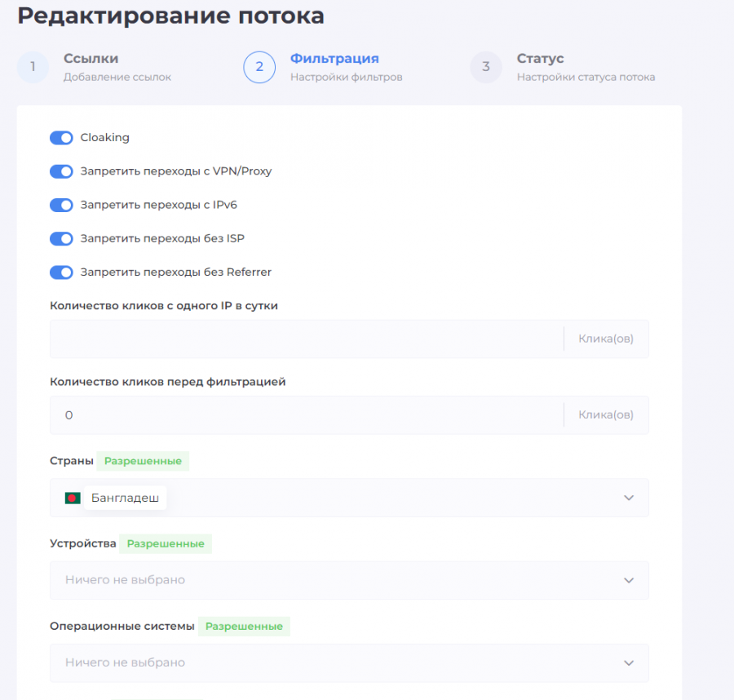Click the Bangladesh flag icon

[x=73, y=498]
